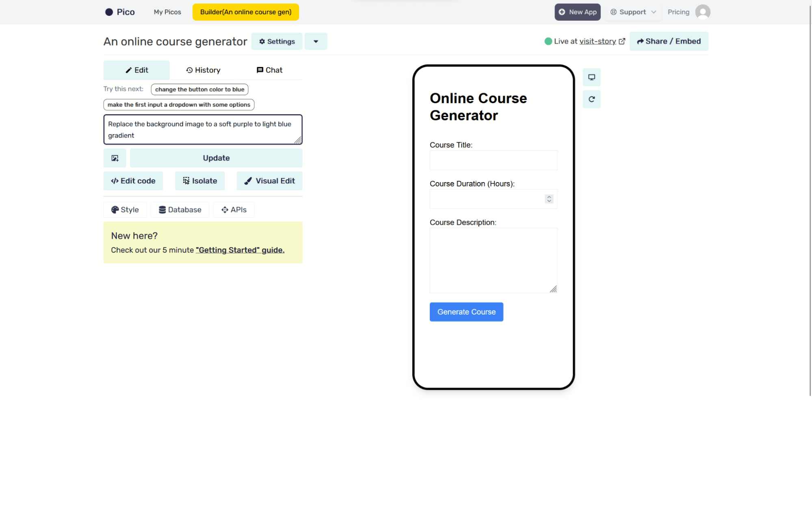Image resolution: width=812 pixels, height=508 pixels.
Task: Switch to the History tab
Action: coord(203,70)
